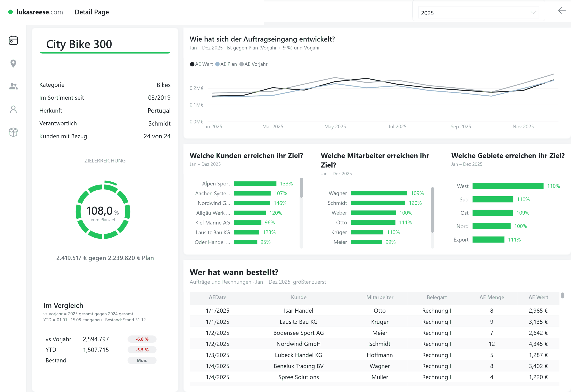Screen dimensions: 571x392
Task: Open the single person sidebar icon
Action: tap(13, 109)
